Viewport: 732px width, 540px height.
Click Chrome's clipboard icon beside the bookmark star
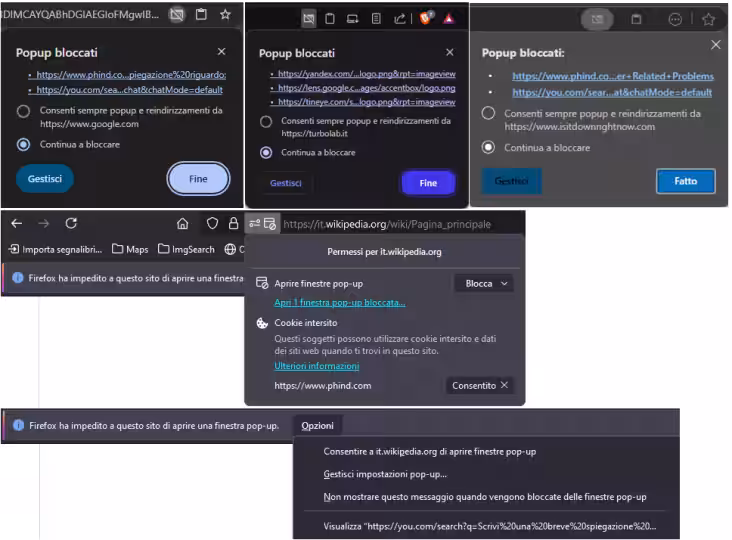click(201, 14)
